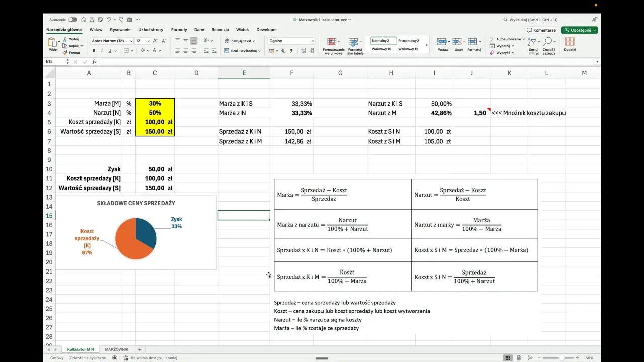Switch to page layout view in status bar
The width and height of the screenshot is (644, 362).
(x=519, y=358)
